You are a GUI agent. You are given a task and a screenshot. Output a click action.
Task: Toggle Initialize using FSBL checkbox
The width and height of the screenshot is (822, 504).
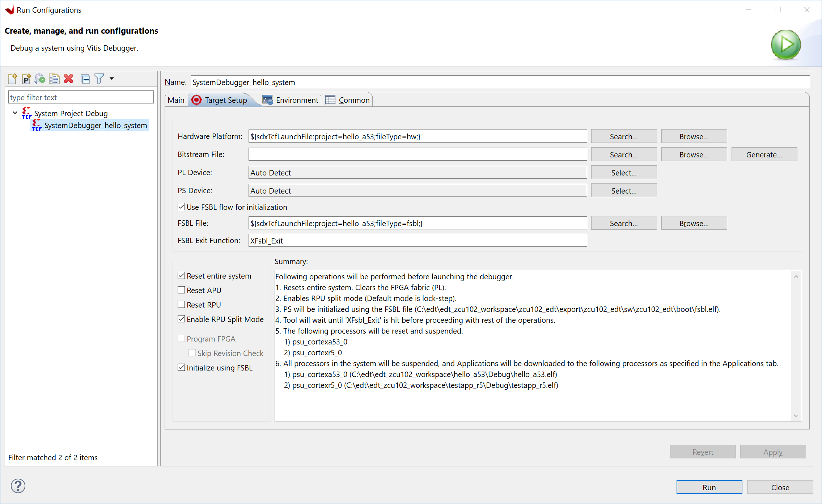(181, 367)
